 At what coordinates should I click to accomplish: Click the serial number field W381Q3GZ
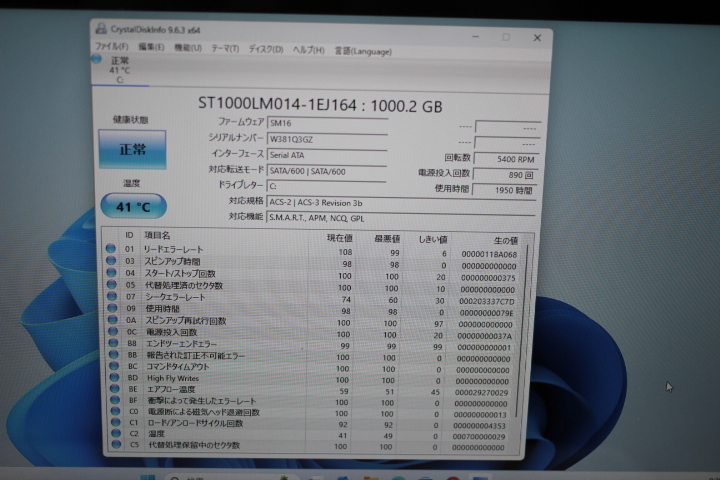click(327, 139)
